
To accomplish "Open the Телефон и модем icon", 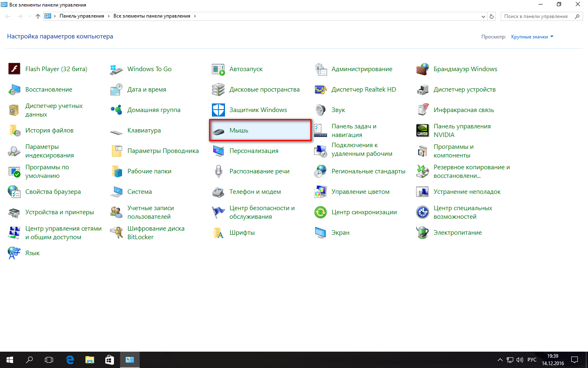I will [218, 192].
